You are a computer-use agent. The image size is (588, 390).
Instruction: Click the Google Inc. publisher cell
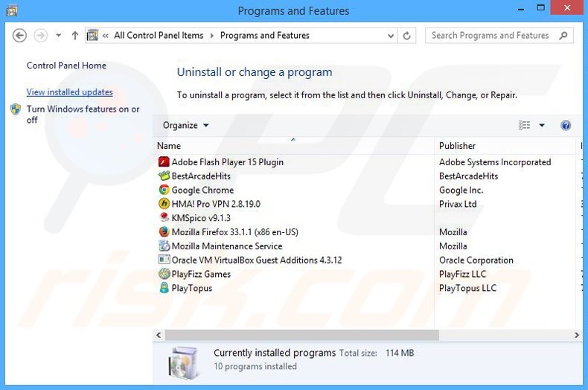coord(461,190)
